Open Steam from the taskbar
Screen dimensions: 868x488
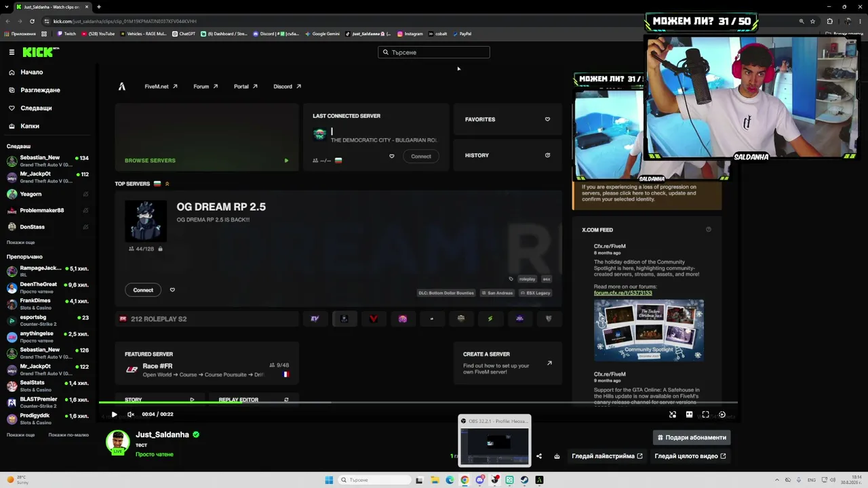[x=524, y=480]
